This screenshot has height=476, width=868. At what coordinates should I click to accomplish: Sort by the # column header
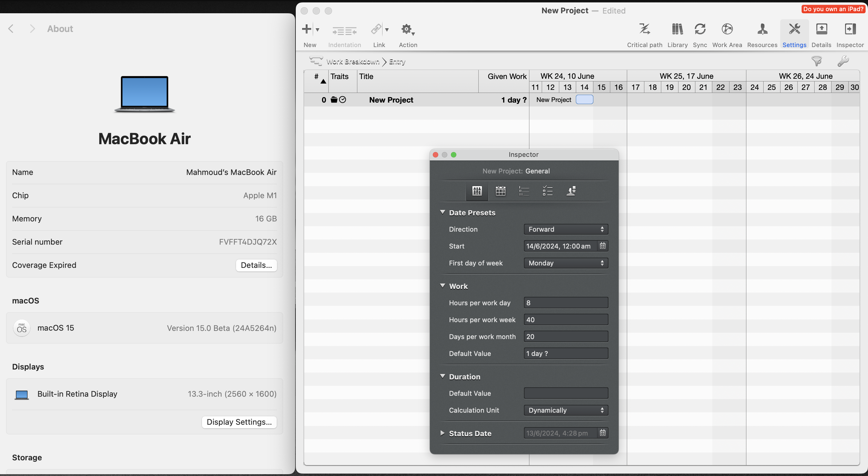(x=316, y=81)
